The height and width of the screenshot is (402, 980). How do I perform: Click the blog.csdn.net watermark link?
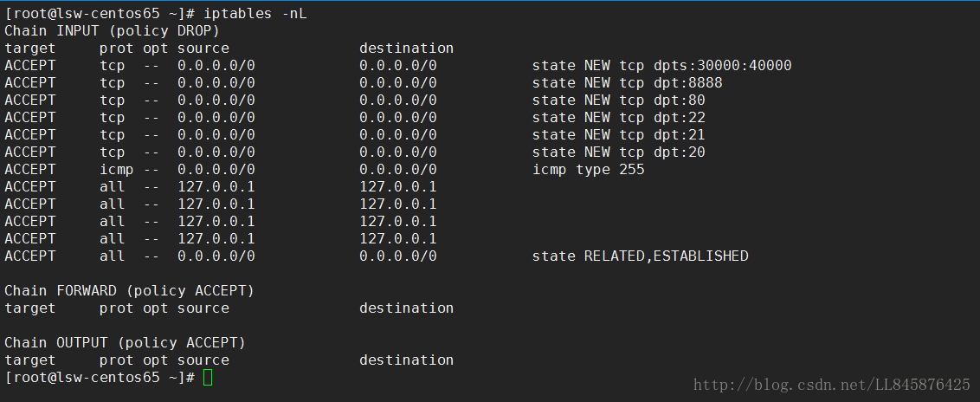pos(832,384)
